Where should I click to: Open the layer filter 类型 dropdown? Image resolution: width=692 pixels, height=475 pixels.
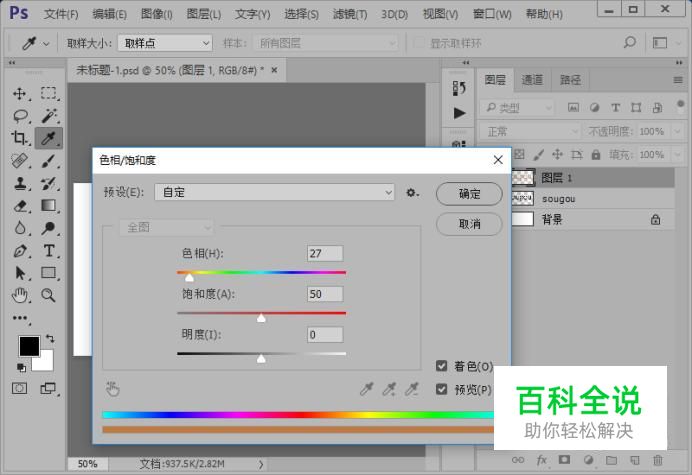click(517, 107)
